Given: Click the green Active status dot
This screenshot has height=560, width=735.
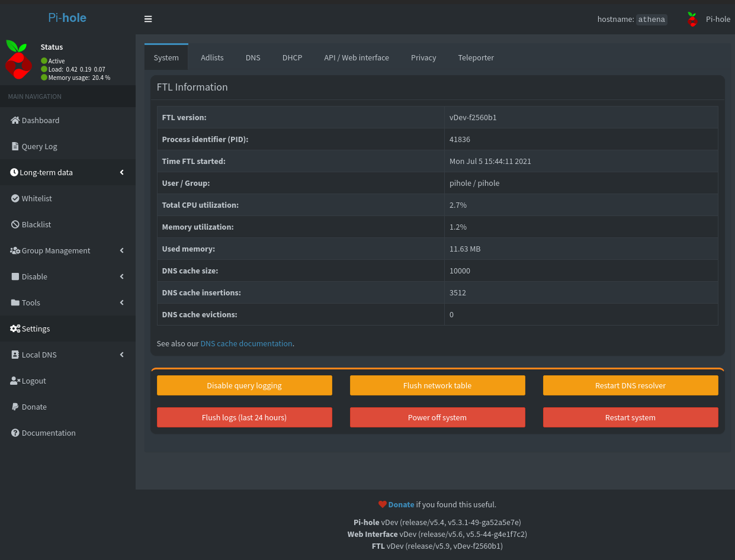Looking at the screenshot, I should [x=44, y=61].
